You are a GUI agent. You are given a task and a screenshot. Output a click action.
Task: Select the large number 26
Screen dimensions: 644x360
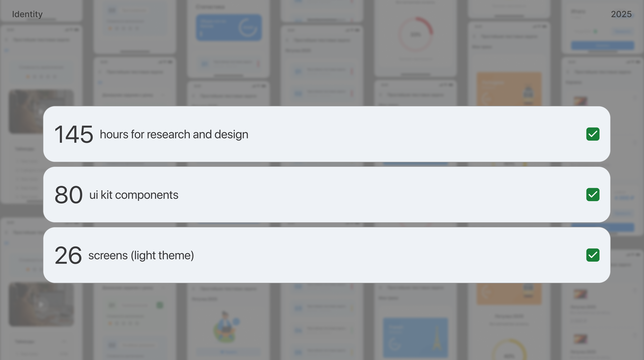[68, 255]
